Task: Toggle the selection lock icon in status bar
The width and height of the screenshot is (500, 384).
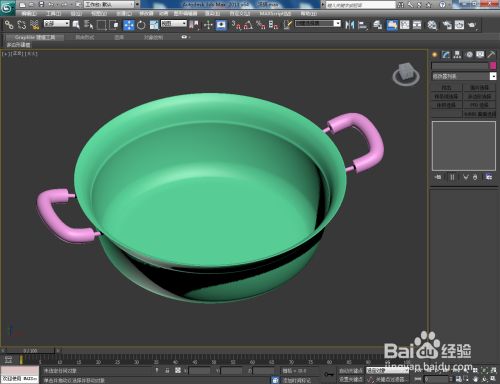Action: [x=167, y=370]
